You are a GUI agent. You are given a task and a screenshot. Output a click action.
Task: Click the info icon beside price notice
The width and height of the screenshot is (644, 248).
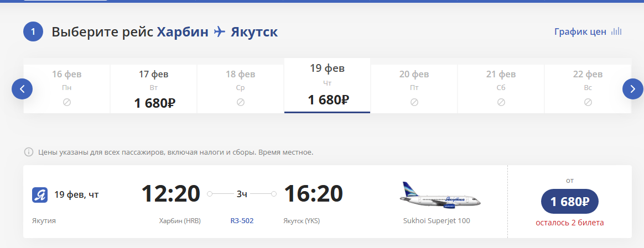click(28, 152)
